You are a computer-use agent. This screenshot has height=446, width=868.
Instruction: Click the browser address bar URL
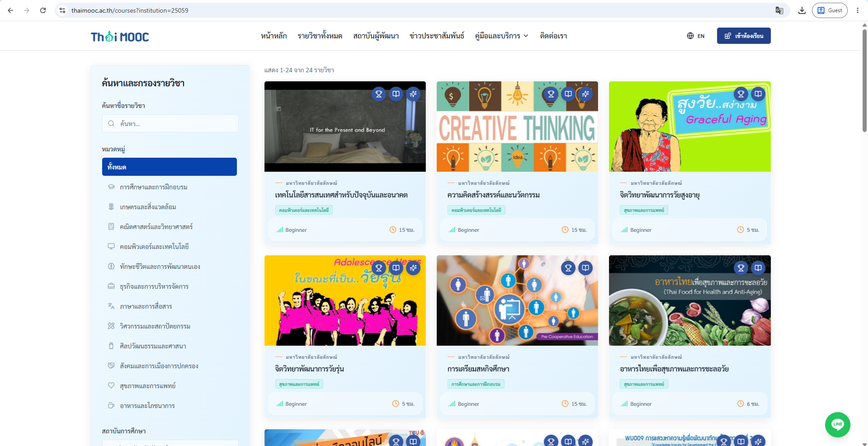[x=130, y=10]
